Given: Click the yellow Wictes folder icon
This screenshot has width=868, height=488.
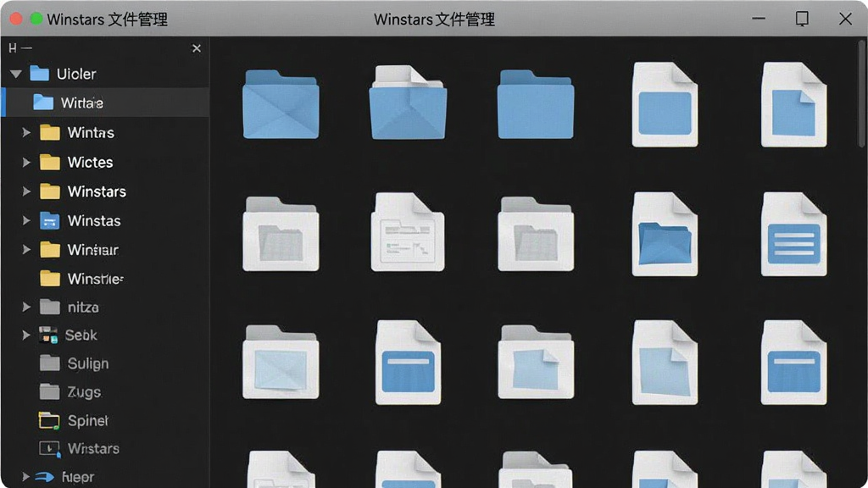Looking at the screenshot, I should tap(50, 162).
